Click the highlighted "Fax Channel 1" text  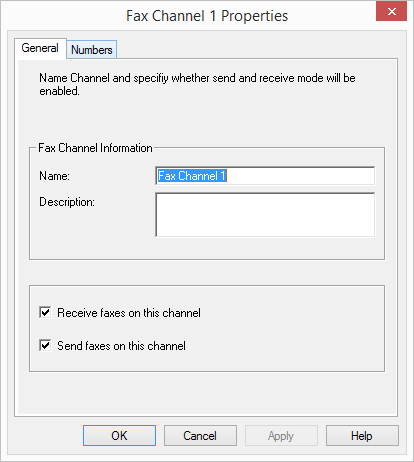click(192, 176)
